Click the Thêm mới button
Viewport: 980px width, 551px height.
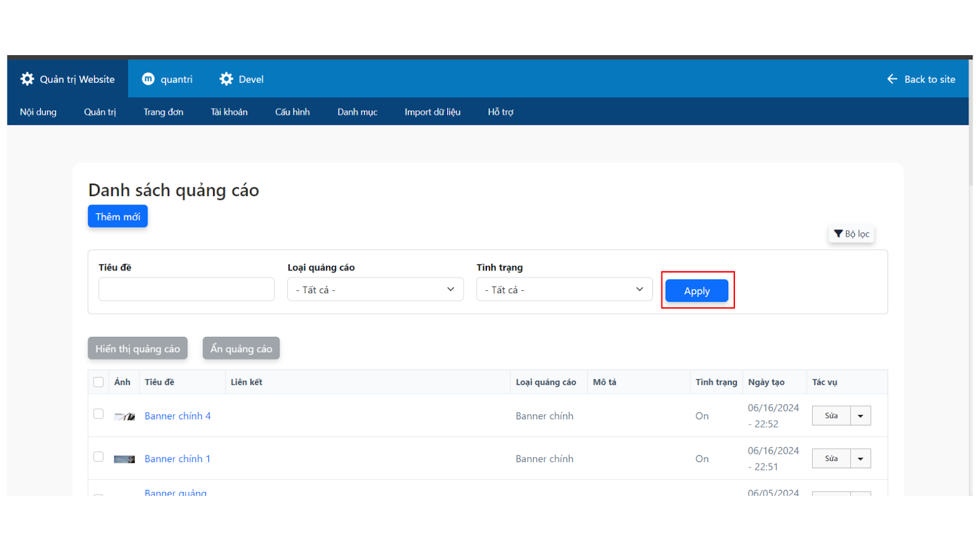118,217
